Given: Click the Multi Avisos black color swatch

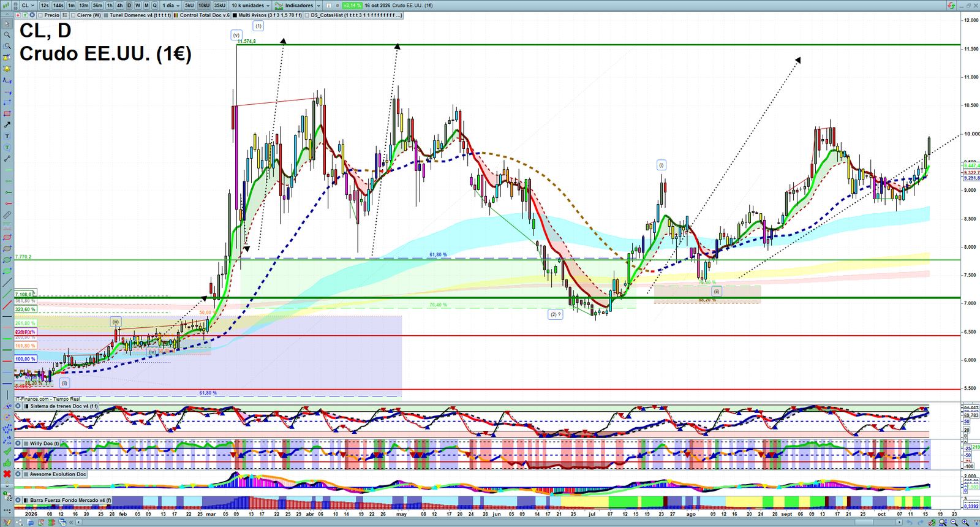Looking at the screenshot, I should pos(235,15).
